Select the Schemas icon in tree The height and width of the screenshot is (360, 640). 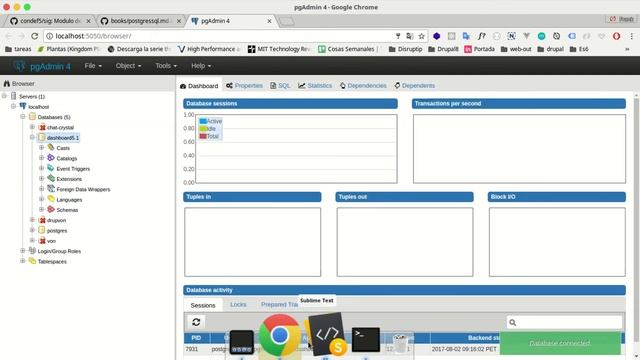tap(51, 209)
